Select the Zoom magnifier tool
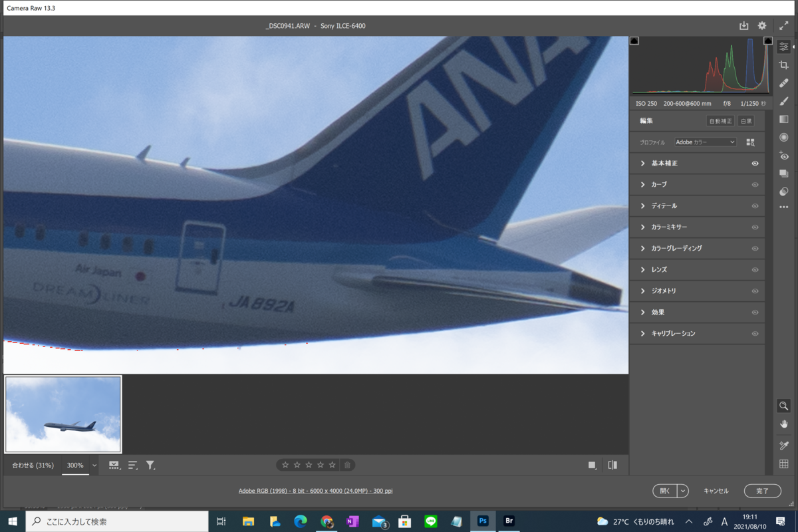The width and height of the screenshot is (798, 532). pyautogui.click(x=784, y=406)
